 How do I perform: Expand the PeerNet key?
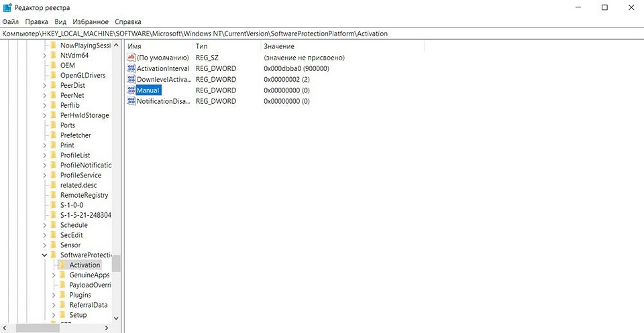click(44, 95)
